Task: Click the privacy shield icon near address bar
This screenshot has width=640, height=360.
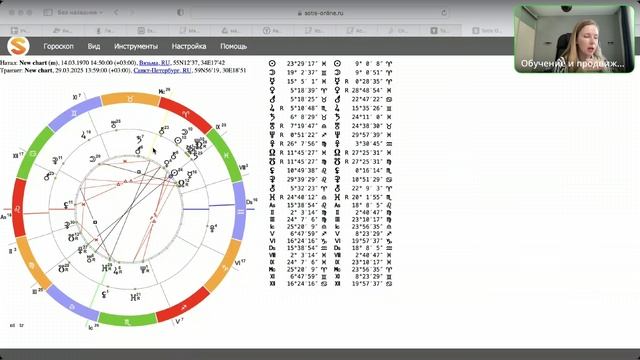Action: 180,13
